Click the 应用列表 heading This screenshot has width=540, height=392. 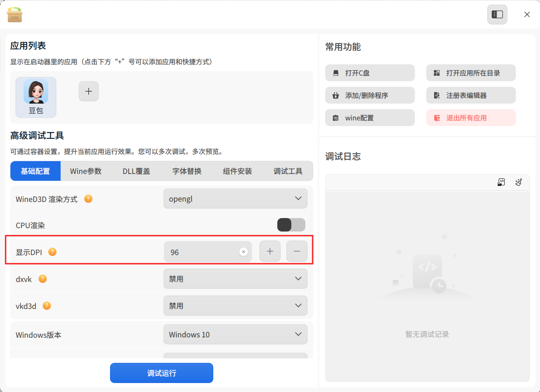point(28,46)
